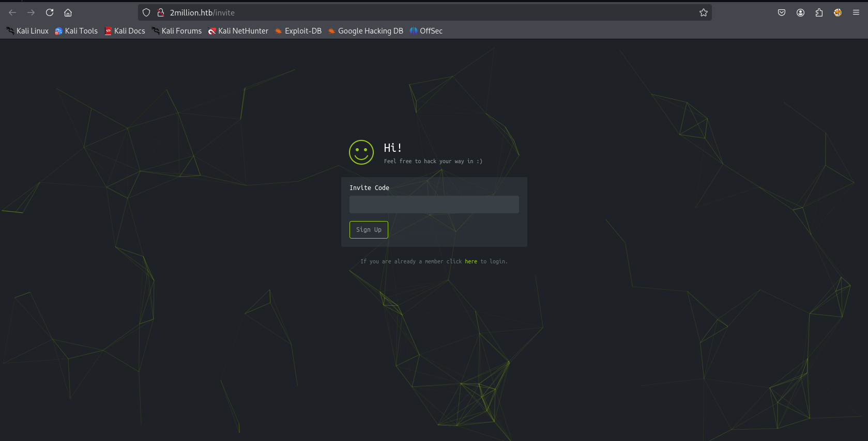Open the Firefox hamburger application menu
The width and height of the screenshot is (868, 441).
click(856, 12)
